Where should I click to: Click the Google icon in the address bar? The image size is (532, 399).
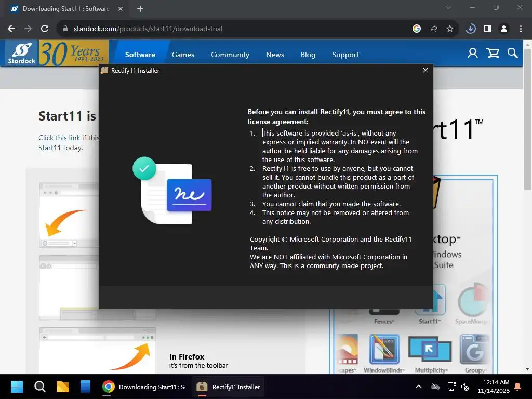pos(417,29)
